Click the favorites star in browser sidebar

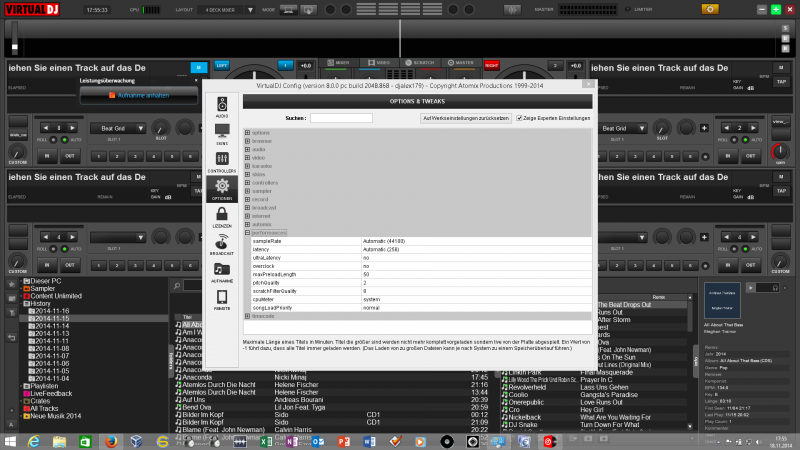pyautogui.click(x=12, y=284)
